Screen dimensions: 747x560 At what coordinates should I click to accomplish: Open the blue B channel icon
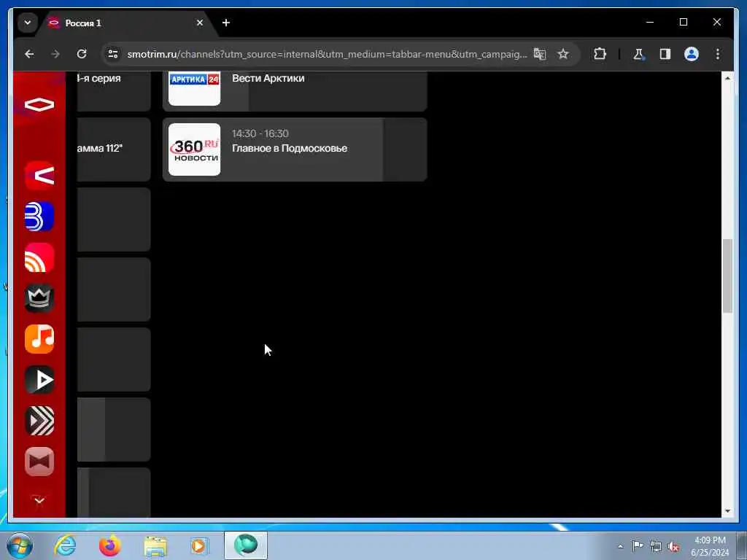(x=39, y=217)
